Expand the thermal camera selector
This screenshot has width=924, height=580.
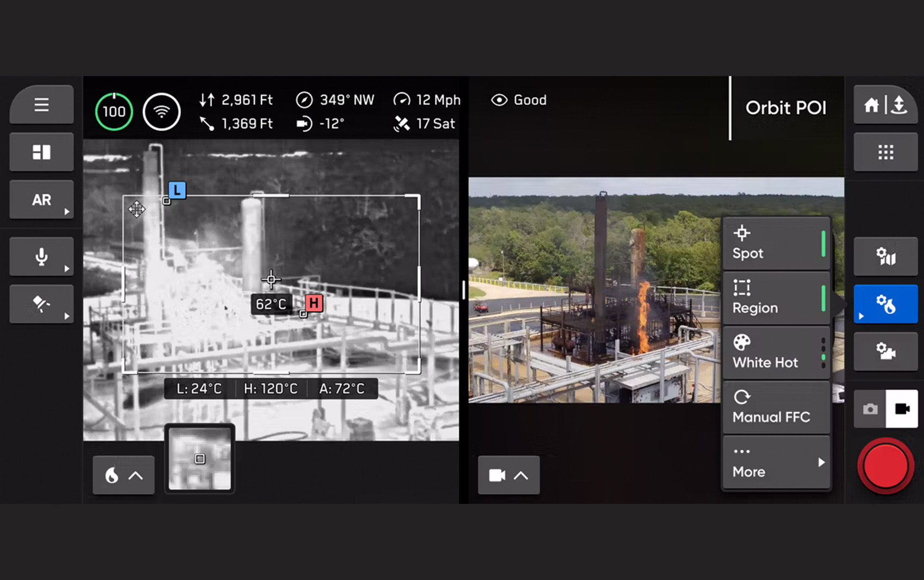coord(123,476)
